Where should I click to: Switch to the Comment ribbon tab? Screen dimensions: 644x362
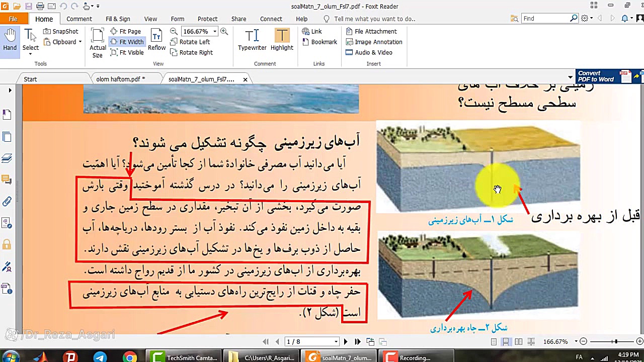point(79,19)
